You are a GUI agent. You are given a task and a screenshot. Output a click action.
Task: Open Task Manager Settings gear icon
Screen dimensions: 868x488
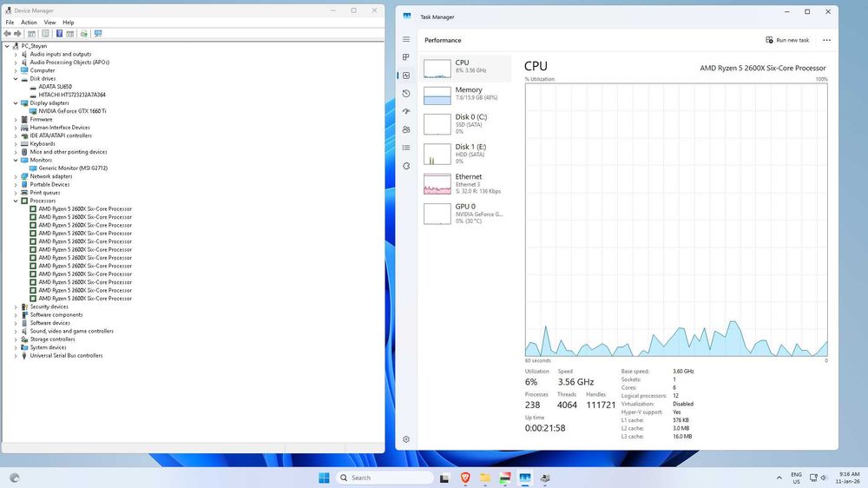pos(406,439)
